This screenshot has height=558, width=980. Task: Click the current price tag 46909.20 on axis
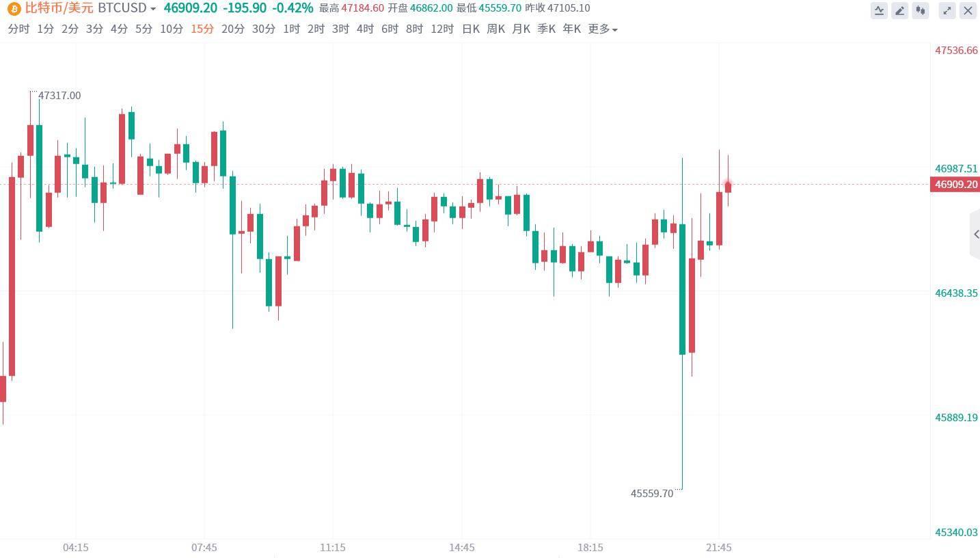[x=955, y=185]
